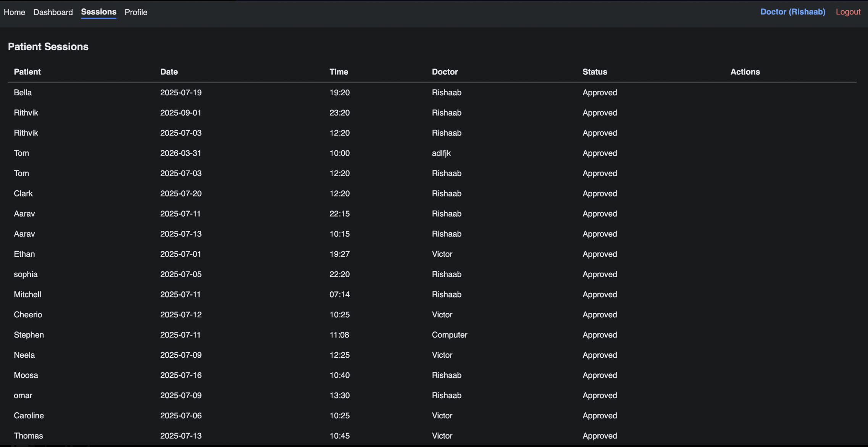The width and height of the screenshot is (868, 447).
Task: Click the Doctor (Rishaab) user link
Action: coord(792,12)
